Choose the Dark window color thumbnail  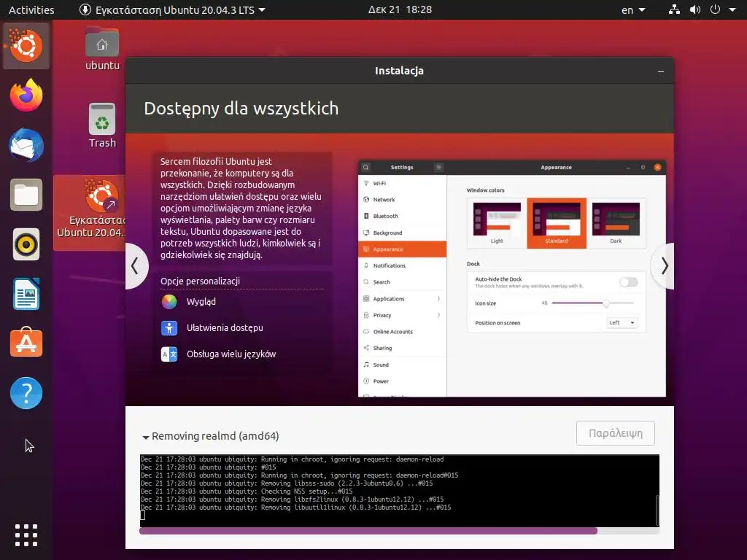click(616, 223)
